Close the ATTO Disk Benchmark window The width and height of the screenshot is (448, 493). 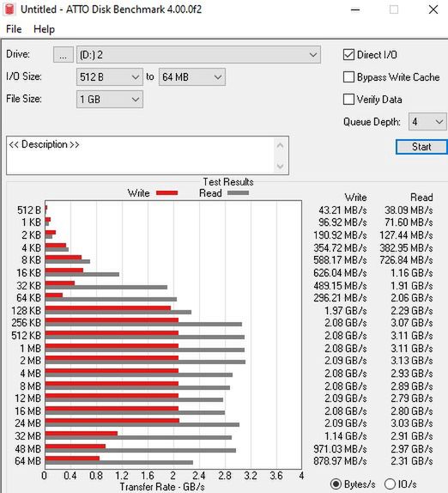click(x=433, y=9)
